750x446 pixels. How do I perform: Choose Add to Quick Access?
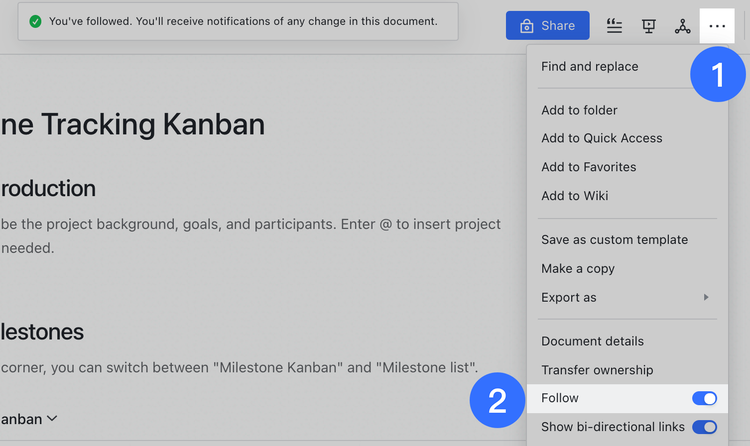[602, 138]
